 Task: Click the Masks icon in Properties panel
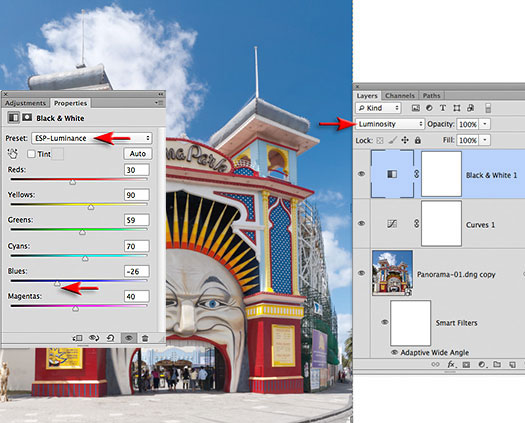point(27,117)
